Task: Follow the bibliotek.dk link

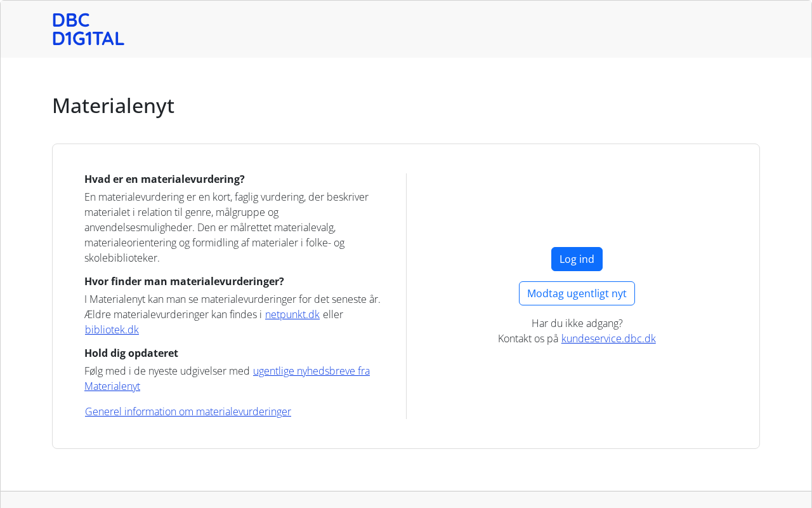Action: pyautogui.click(x=112, y=330)
